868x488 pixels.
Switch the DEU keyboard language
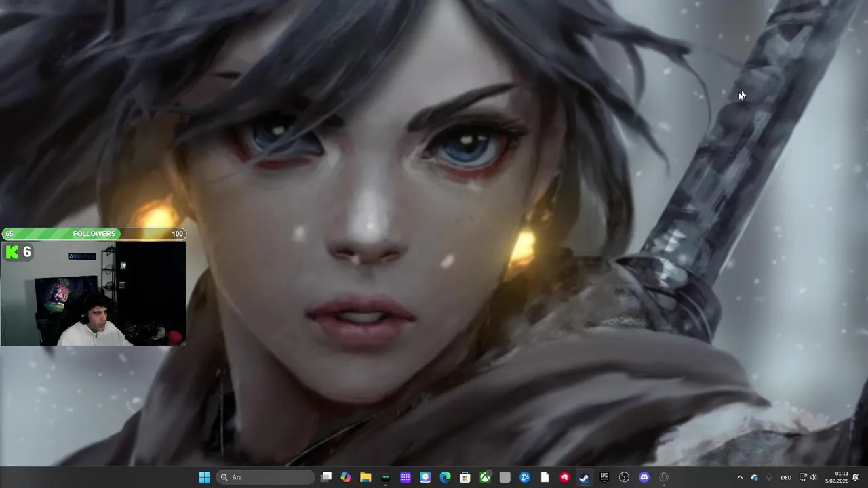click(x=786, y=477)
